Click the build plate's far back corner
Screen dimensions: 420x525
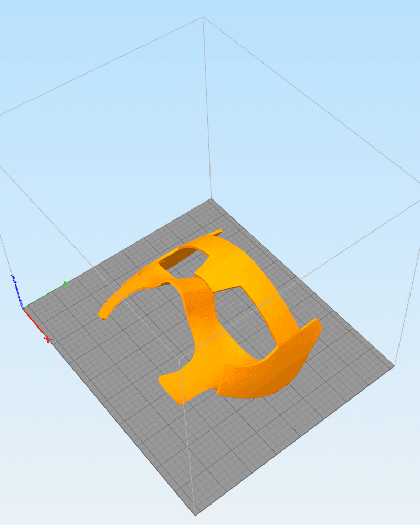point(211,199)
